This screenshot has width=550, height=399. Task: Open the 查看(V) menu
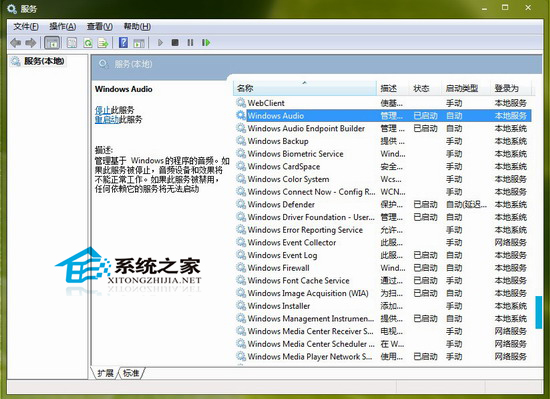click(x=100, y=27)
